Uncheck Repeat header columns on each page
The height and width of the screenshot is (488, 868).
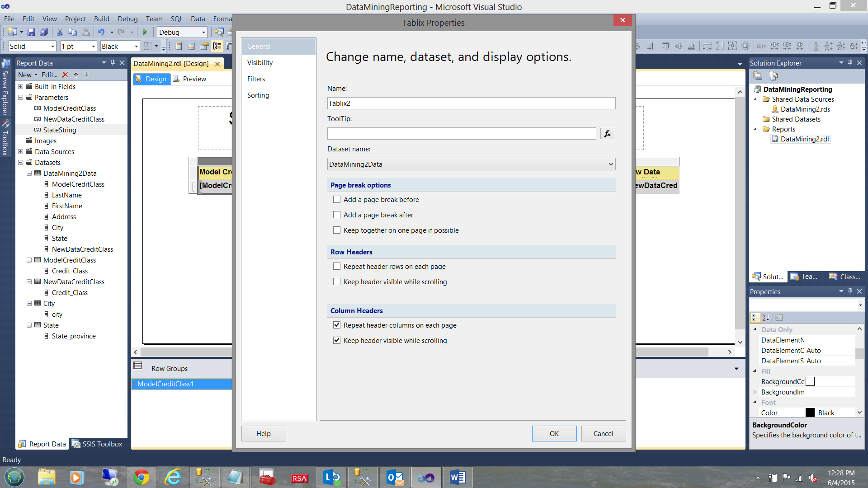tap(337, 325)
